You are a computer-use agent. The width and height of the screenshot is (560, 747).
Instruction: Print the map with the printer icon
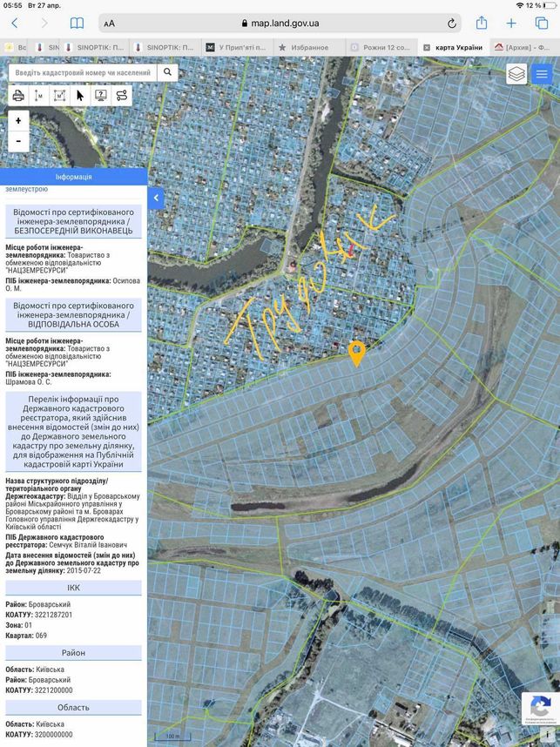[x=18, y=95]
